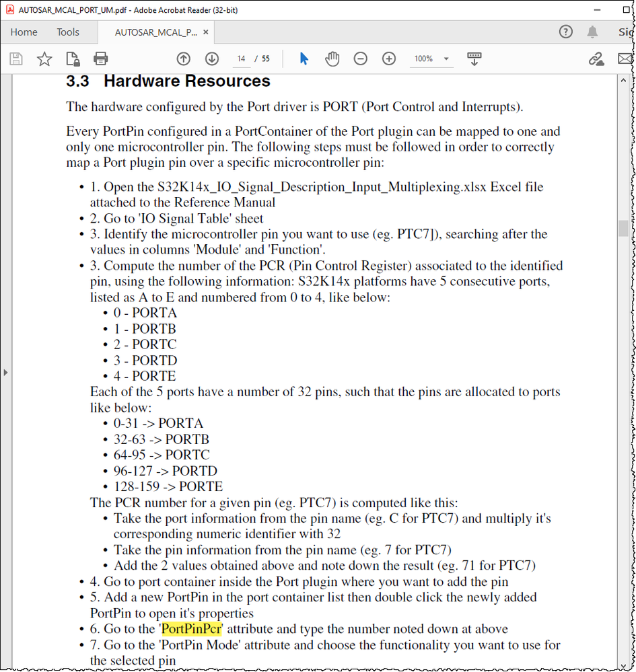Minimize the Acrobat Reader window

click(597, 9)
